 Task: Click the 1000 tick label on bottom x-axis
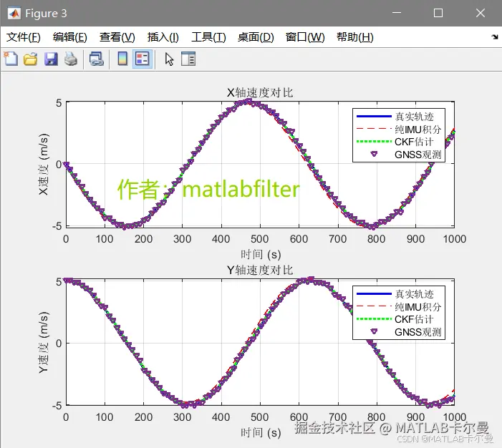(455, 417)
